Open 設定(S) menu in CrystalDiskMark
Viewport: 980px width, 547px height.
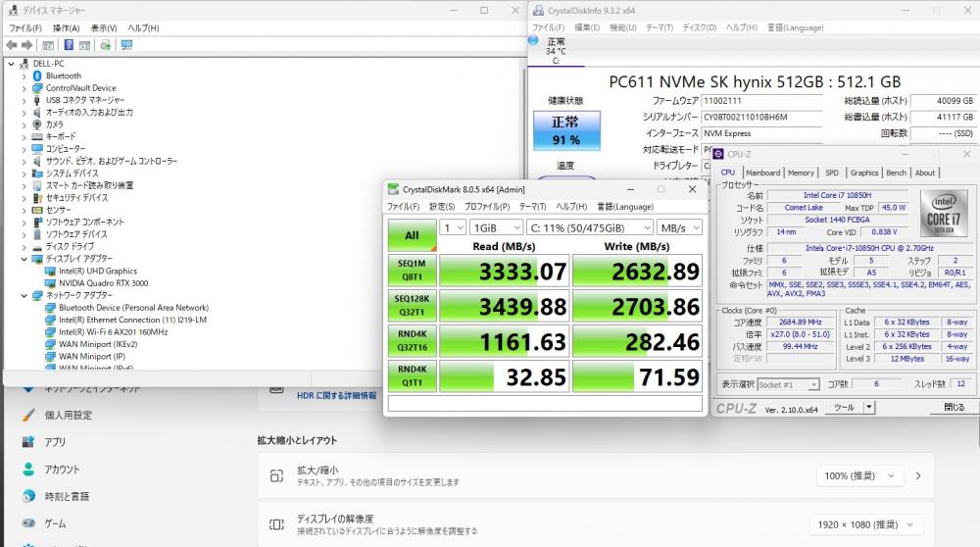coord(442,206)
